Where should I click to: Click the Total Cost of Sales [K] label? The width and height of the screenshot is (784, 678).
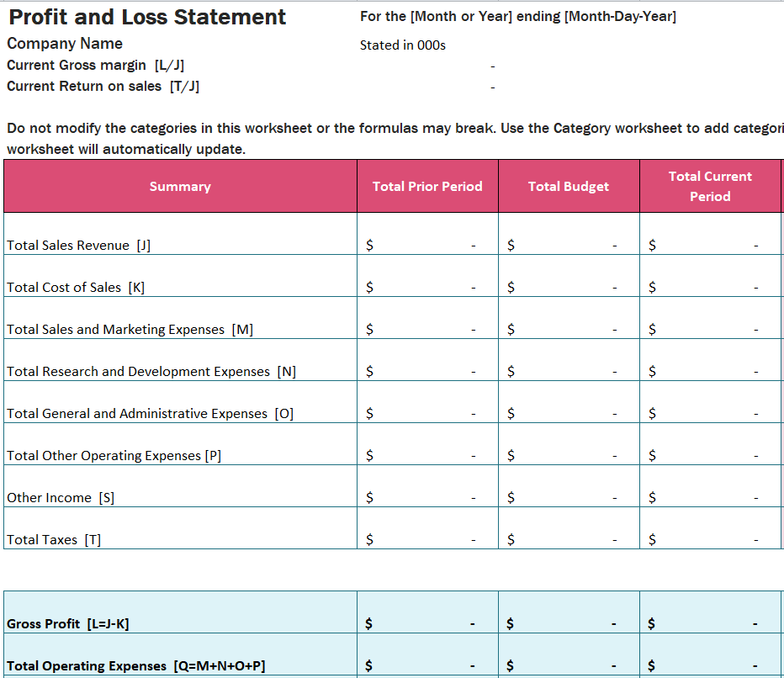click(76, 287)
